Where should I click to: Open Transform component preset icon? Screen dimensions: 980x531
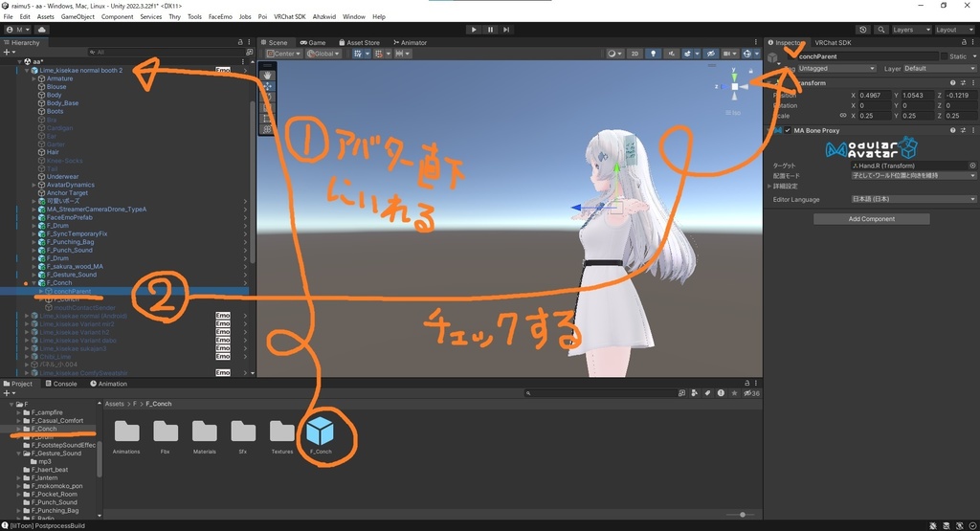point(963,82)
